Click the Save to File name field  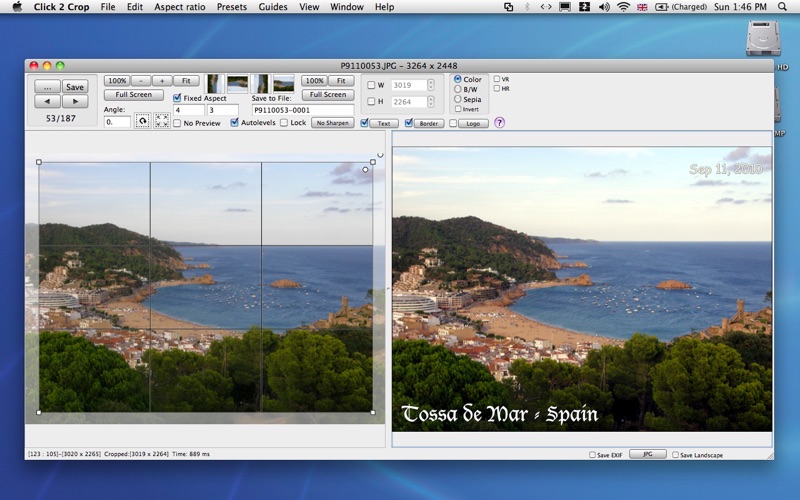(303, 110)
